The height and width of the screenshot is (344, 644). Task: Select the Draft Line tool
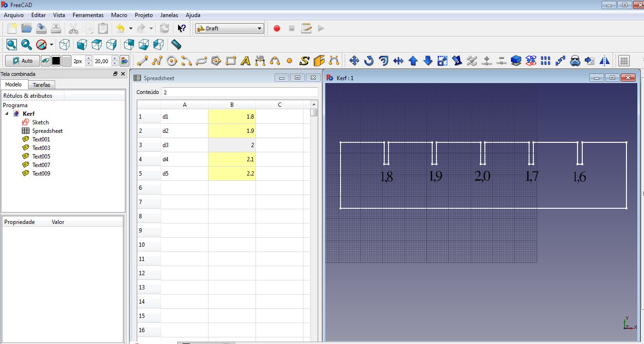click(x=142, y=61)
